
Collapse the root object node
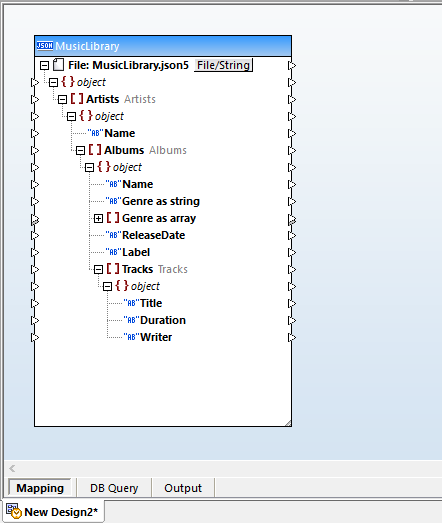coord(53,82)
